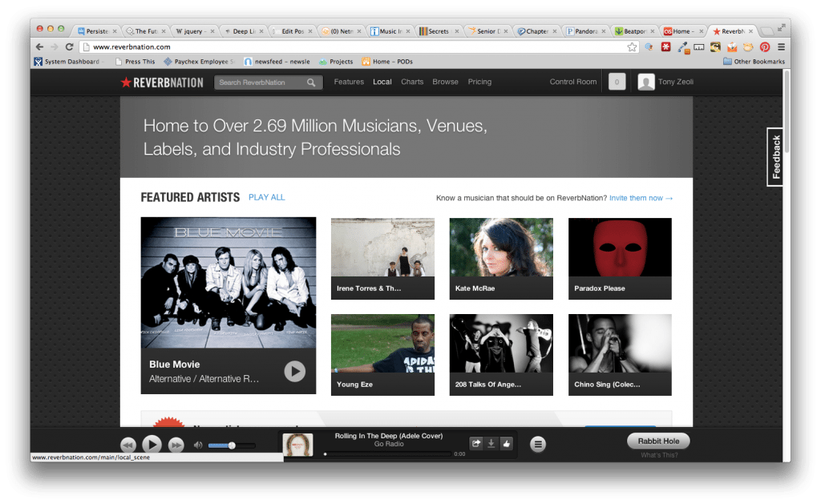
Task: Open the Projects bookmark
Action: 336,61
